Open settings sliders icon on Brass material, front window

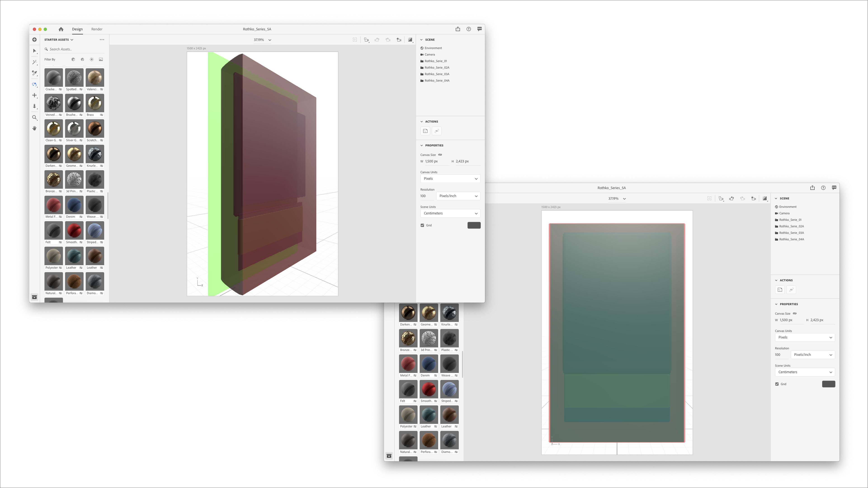pyautogui.click(x=101, y=115)
